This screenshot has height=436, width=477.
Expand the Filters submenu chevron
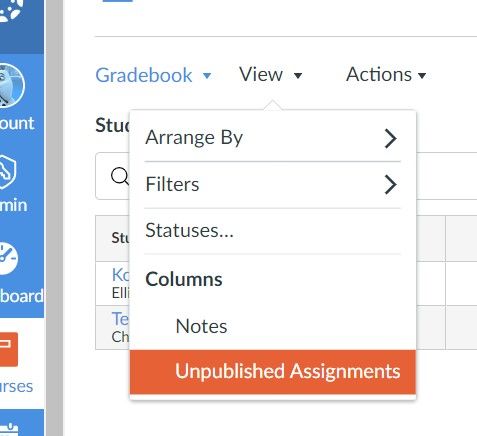390,184
